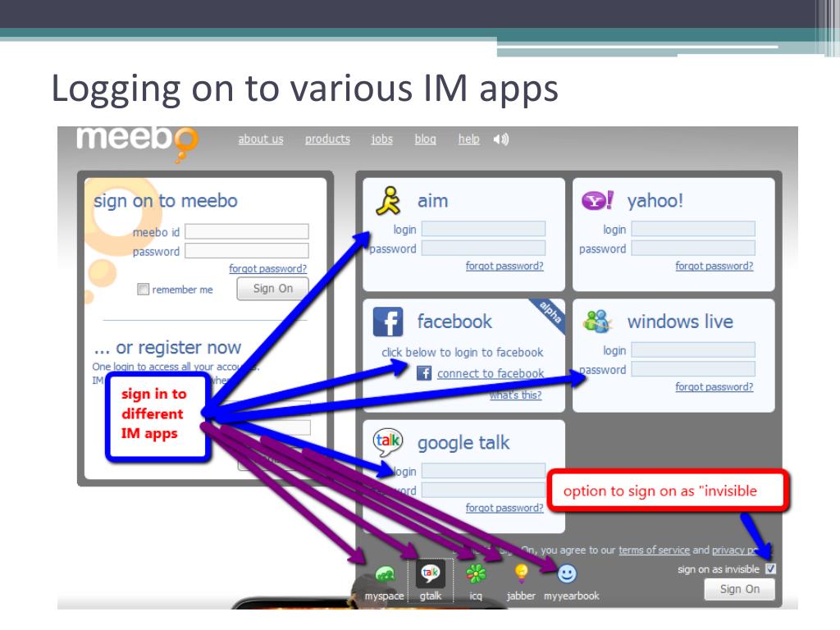
Task: Click forgot password link in windows live panel
Action: click(714, 387)
